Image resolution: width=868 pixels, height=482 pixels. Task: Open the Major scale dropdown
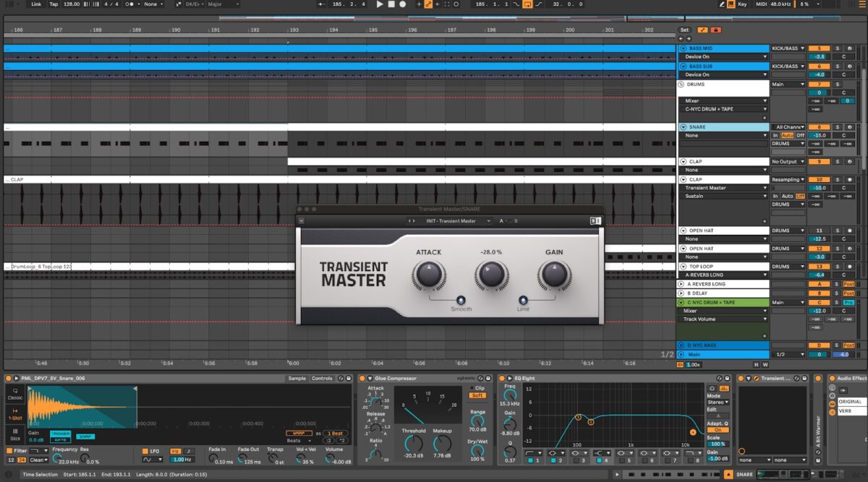click(224, 4)
